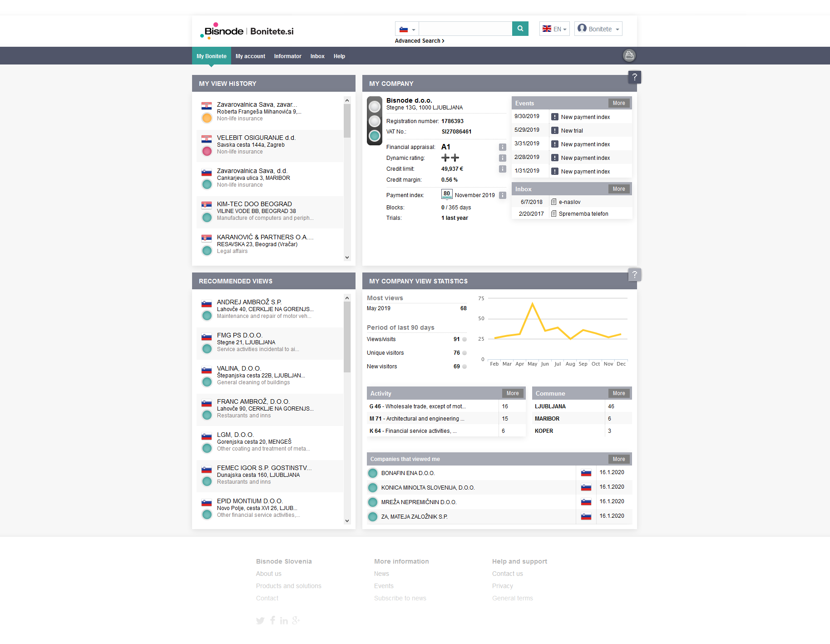830x644 pixels.
Task: Open My Bonitete tab
Action: click(212, 56)
